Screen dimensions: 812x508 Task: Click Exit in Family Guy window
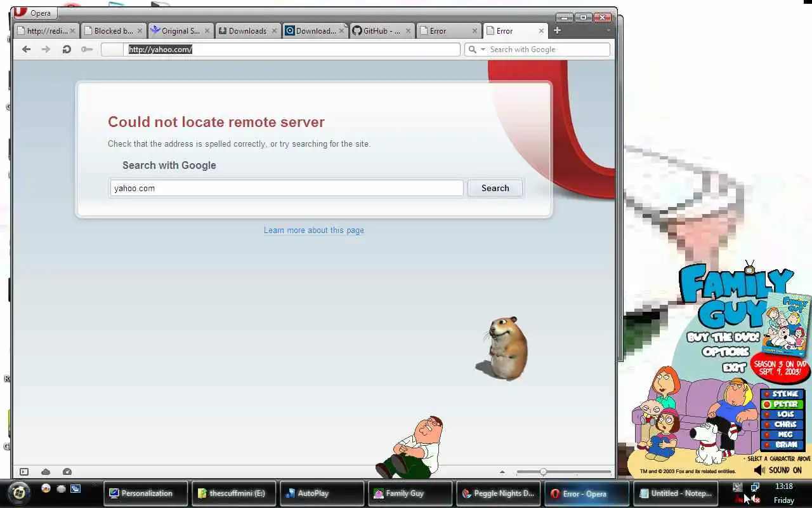pos(734,367)
